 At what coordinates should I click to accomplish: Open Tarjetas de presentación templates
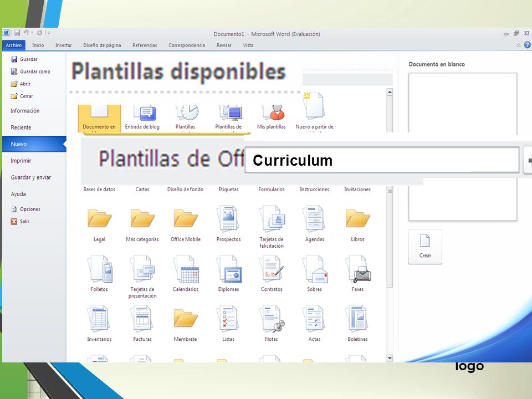point(142,277)
